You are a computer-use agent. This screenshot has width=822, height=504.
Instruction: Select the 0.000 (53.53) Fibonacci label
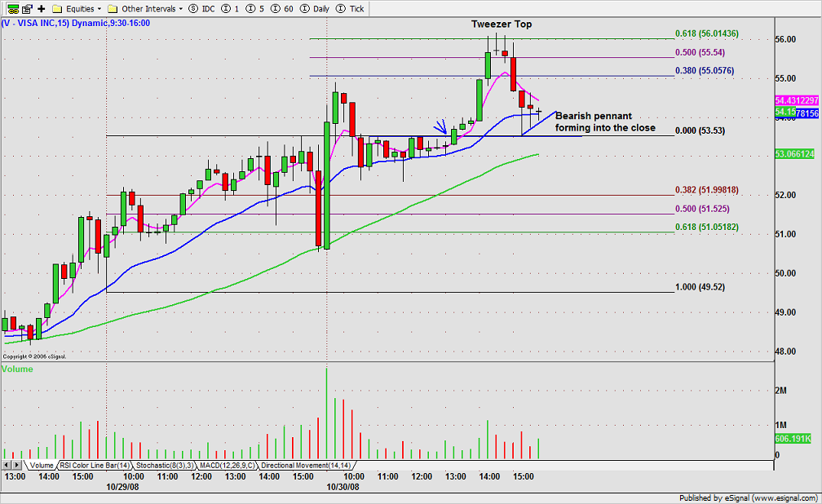(700, 130)
